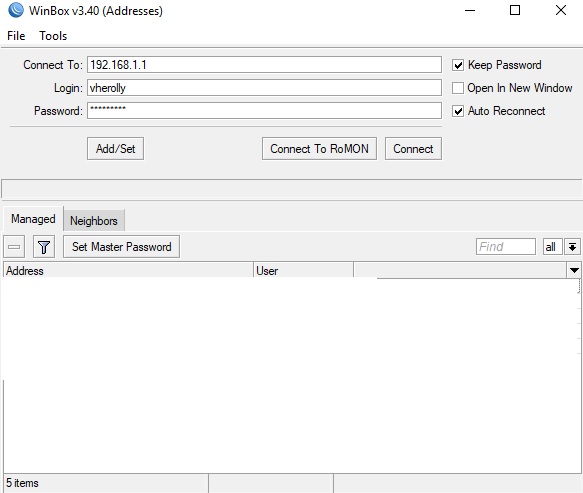Click the WinBox logo icon in title bar
Image resolution: width=583 pixels, height=493 pixels.
pos(15,10)
